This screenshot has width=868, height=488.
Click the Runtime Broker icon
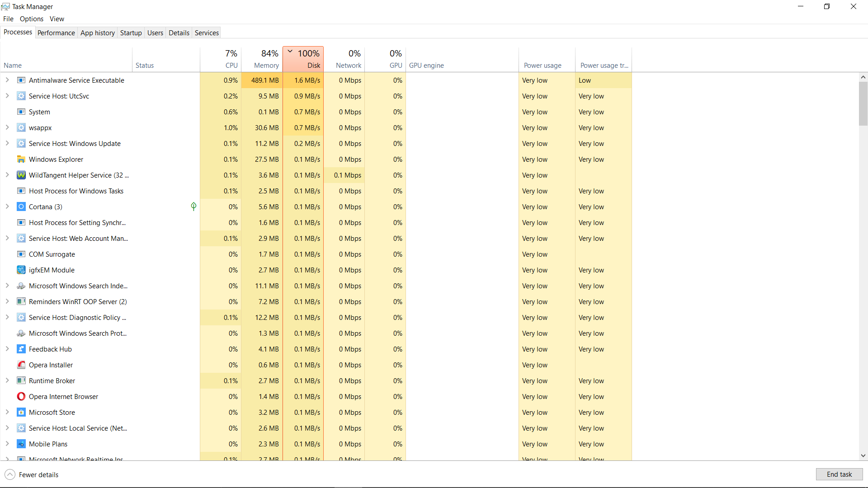point(21,381)
